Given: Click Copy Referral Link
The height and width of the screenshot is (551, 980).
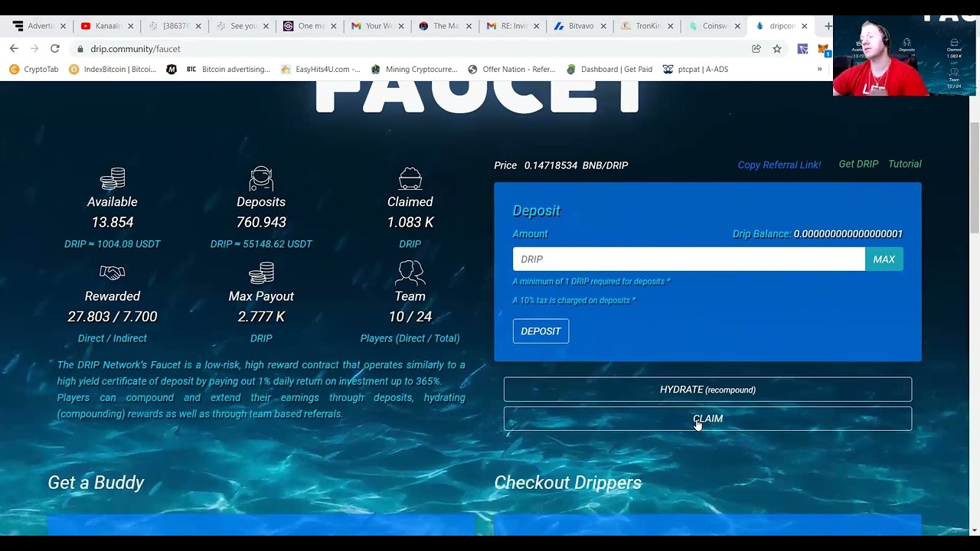Looking at the screenshot, I should tap(779, 165).
